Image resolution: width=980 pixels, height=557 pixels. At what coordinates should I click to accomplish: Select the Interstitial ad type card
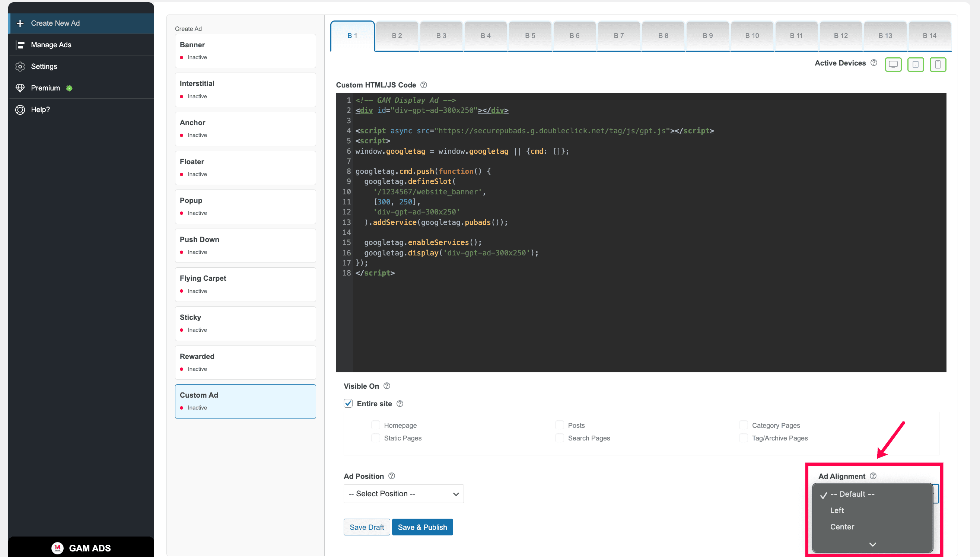click(245, 90)
